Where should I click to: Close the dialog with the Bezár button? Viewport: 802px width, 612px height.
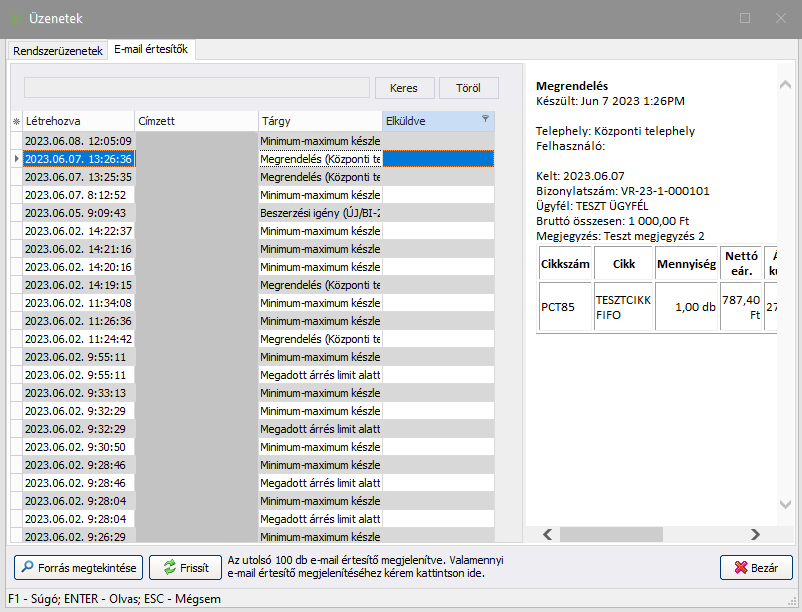756,567
